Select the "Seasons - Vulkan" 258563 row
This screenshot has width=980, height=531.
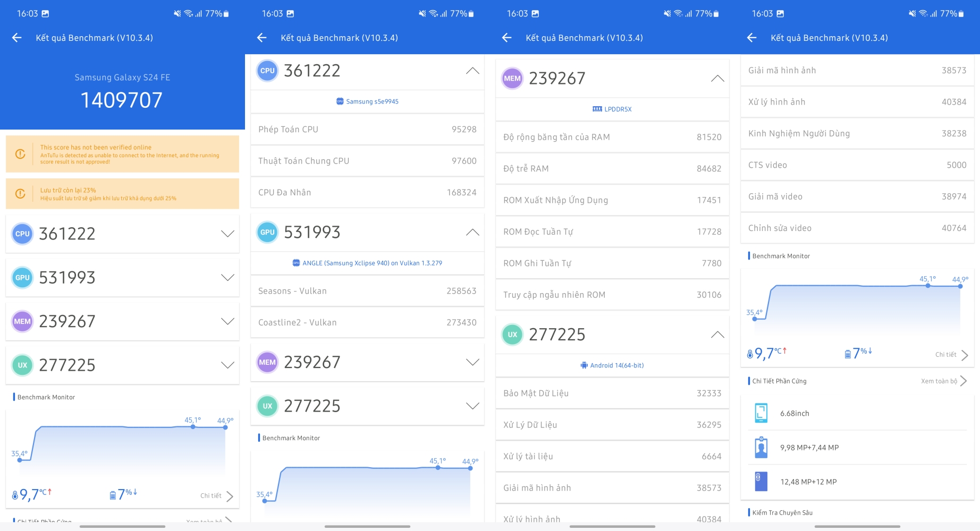(x=367, y=291)
